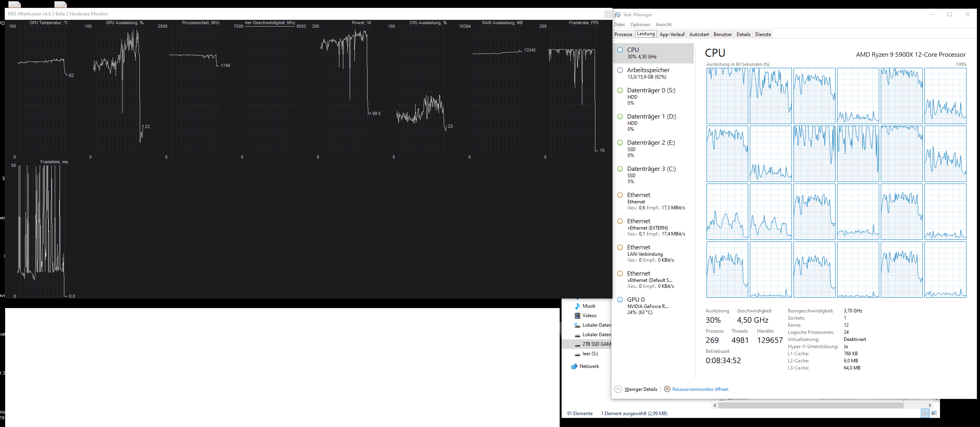Switch to the Prozesse tab
The width and height of the screenshot is (980, 427).
coord(623,34)
